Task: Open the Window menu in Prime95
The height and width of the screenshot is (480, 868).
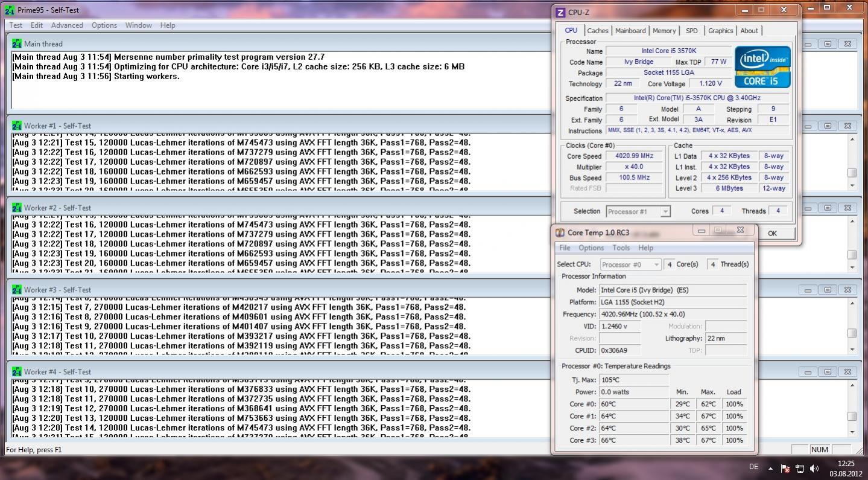Action: (139, 25)
